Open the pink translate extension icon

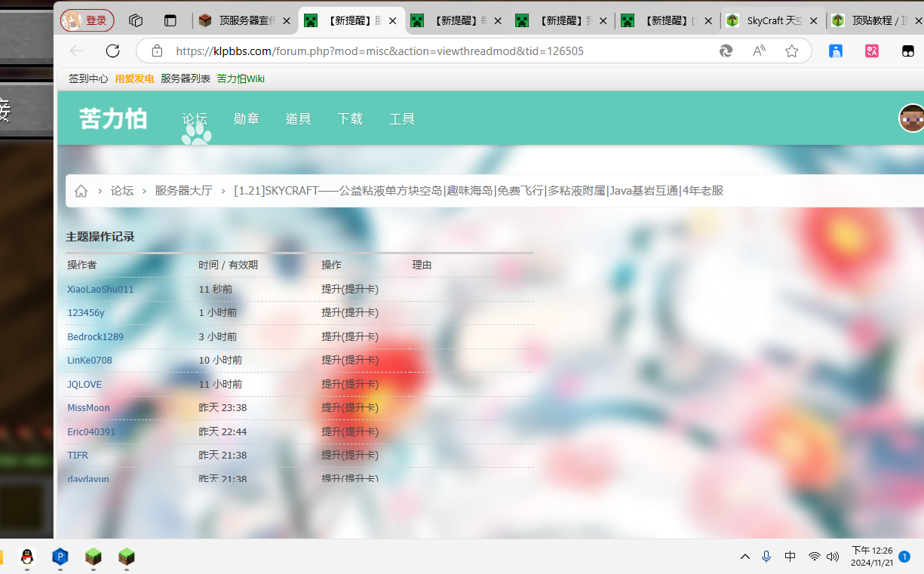pos(872,51)
